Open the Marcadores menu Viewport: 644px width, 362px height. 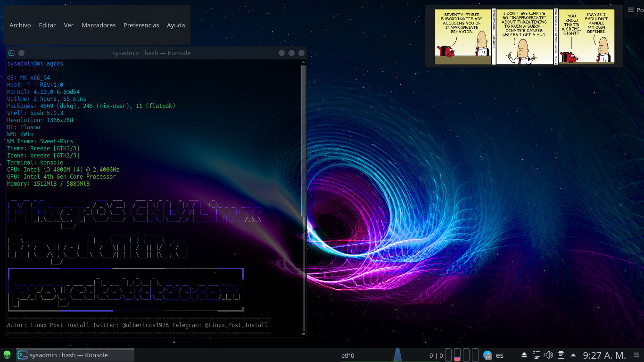coord(99,25)
